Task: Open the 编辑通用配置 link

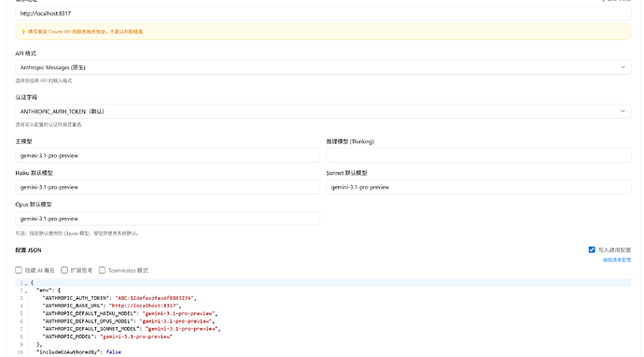Action: point(617,260)
